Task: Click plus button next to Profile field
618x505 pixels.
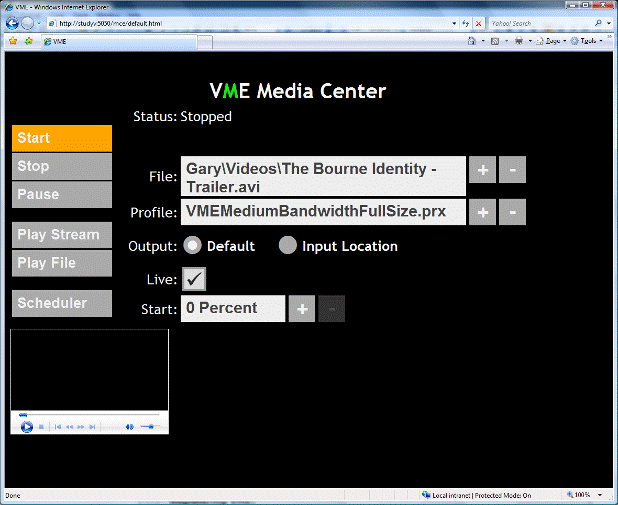Action: (482, 212)
